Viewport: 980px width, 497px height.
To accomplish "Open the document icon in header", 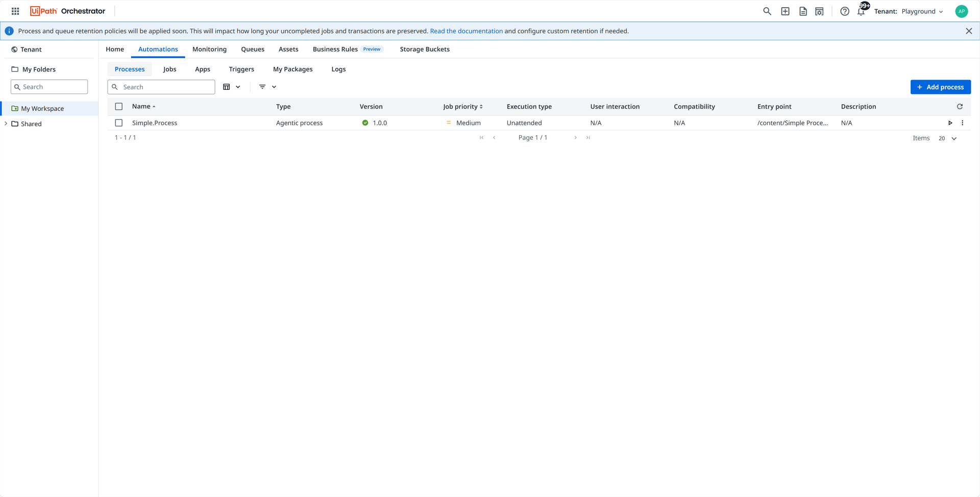I will [803, 11].
